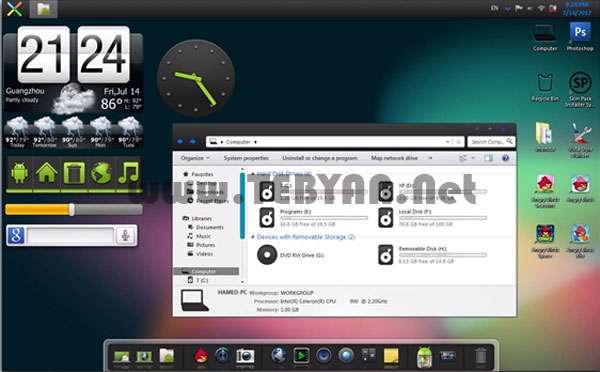Click the folder button on top taskbar

pos(44,8)
